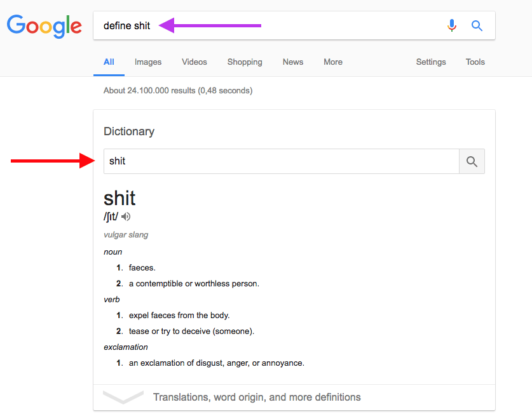
Task: Click the Google logo
Action: pyautogui.click(x=44, y=27)
